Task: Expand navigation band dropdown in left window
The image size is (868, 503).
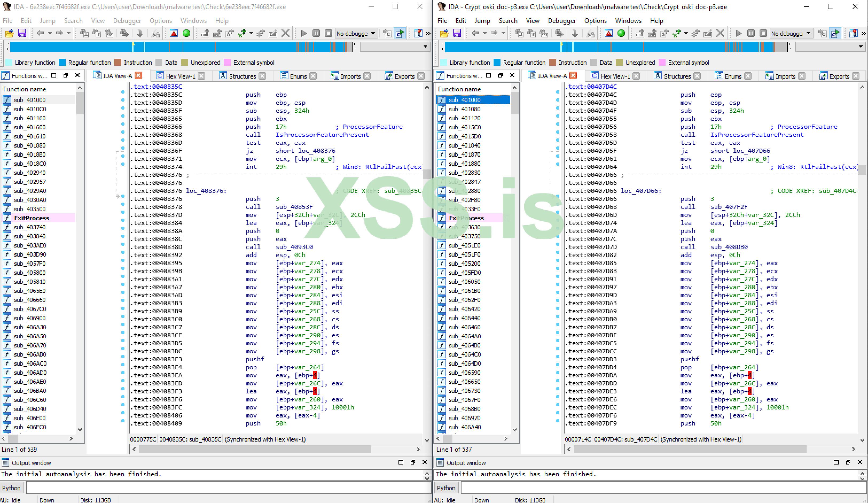Action: 425,47
